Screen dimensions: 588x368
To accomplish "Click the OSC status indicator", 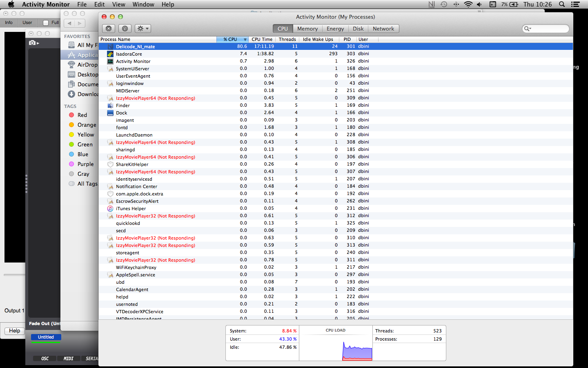I will point(45,359).
